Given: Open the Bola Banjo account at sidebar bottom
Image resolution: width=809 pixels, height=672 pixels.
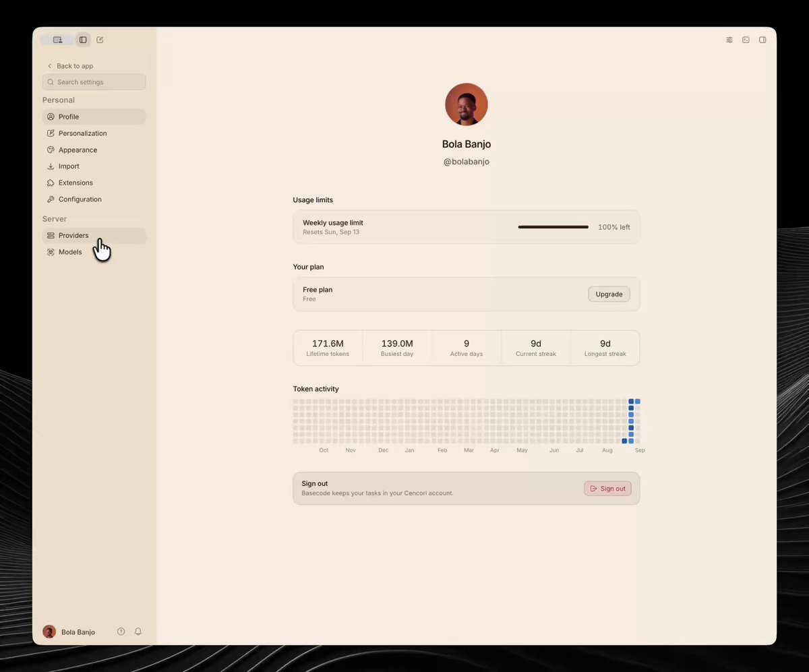Looking at the screenshot, I should (69, 632).
